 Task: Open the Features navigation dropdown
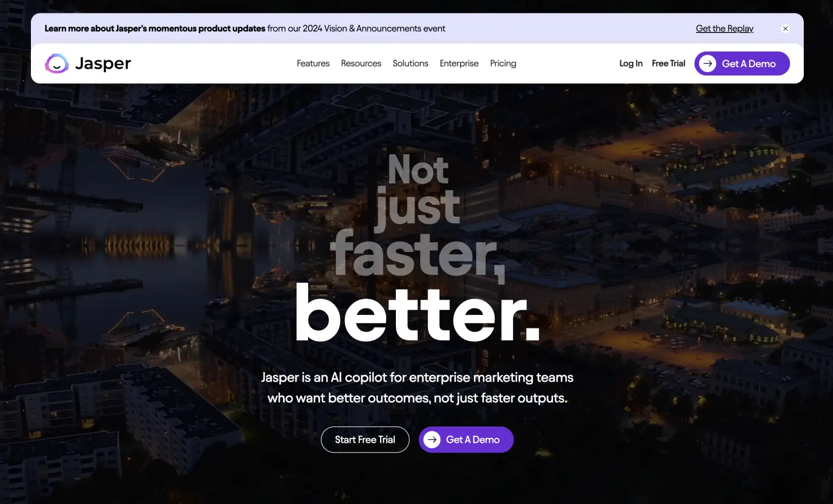point(313,63)
